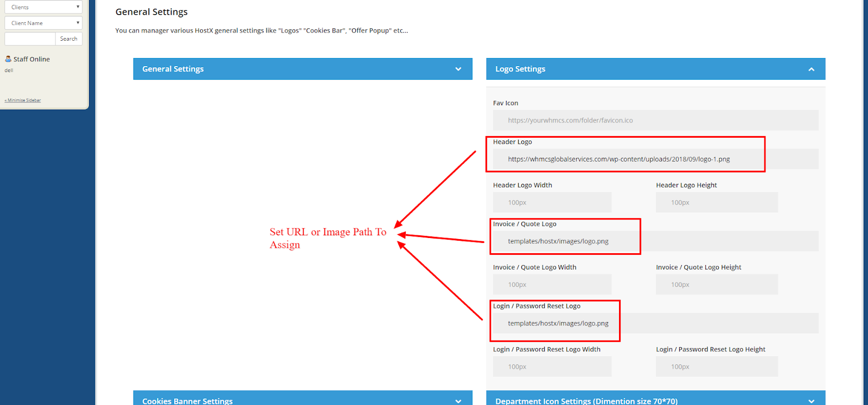Click the Invoice / Quote Logo path field
The width and height of the screenshot is (868, 405).
coord(655,241)
